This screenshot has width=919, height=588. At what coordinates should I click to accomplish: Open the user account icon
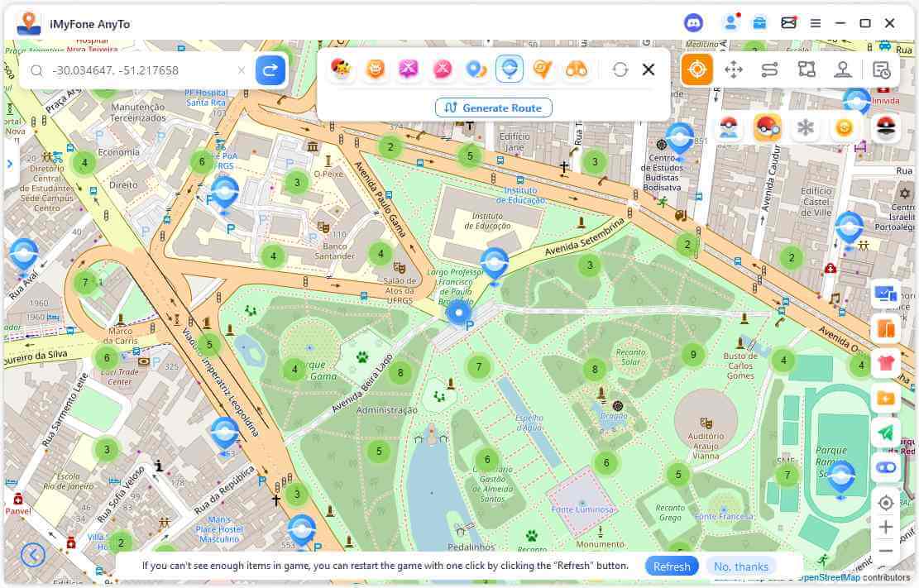[x=731, y=23]
